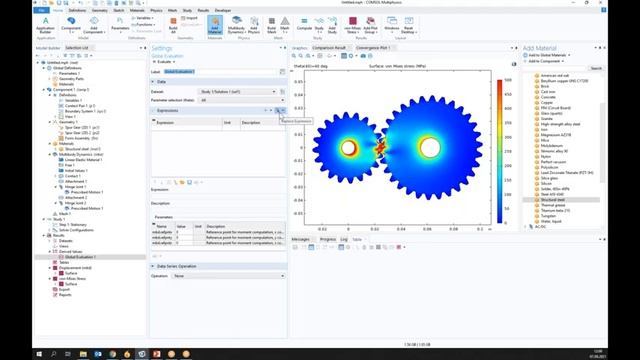Click the zoom out icon in Graphics toolbar
Viewport: 640px width, 360px height.
pos(301,56)
